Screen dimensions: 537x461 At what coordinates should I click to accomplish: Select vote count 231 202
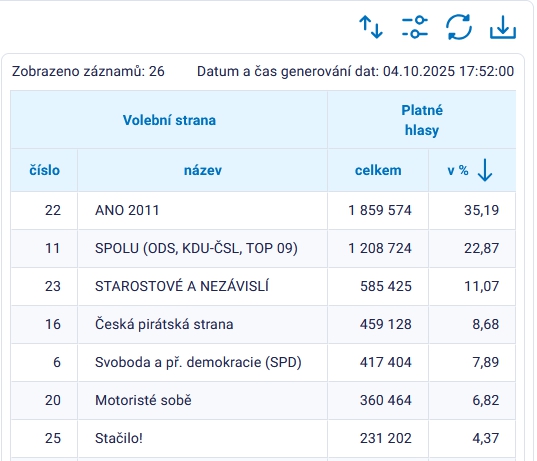pos(386,438)
